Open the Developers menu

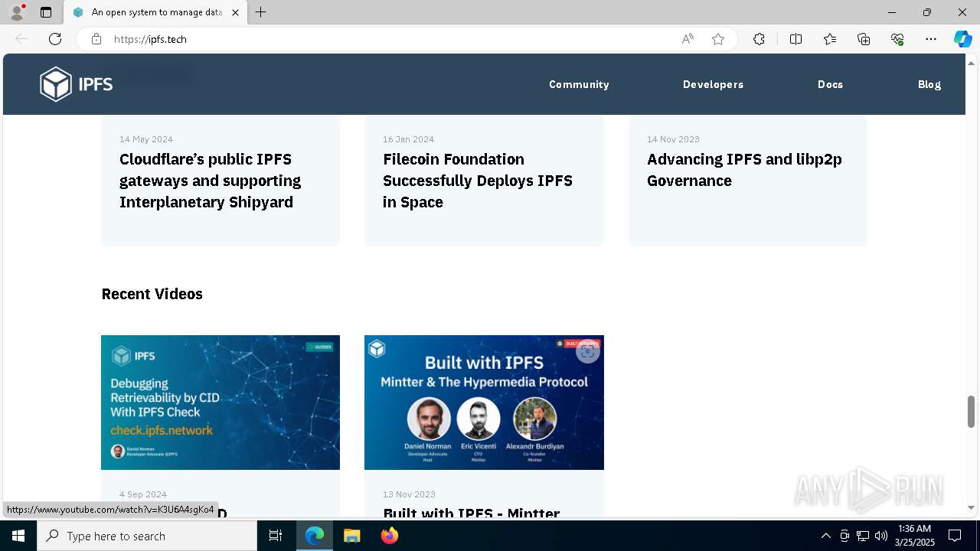coord(713,84)
